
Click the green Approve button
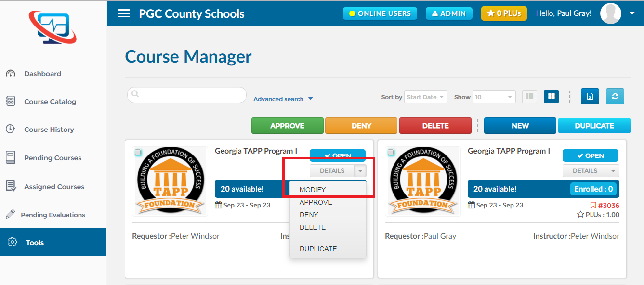pyautogui.click(x=287, y=126)
